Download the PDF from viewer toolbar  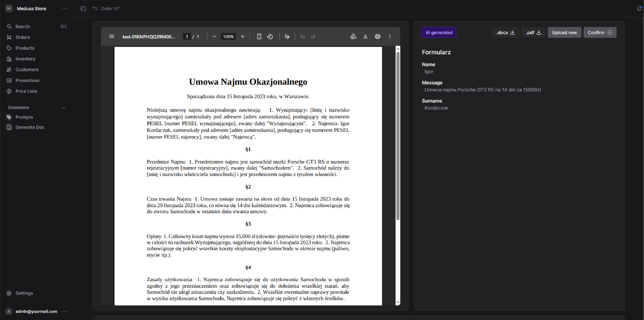click(x=365, y=36)
